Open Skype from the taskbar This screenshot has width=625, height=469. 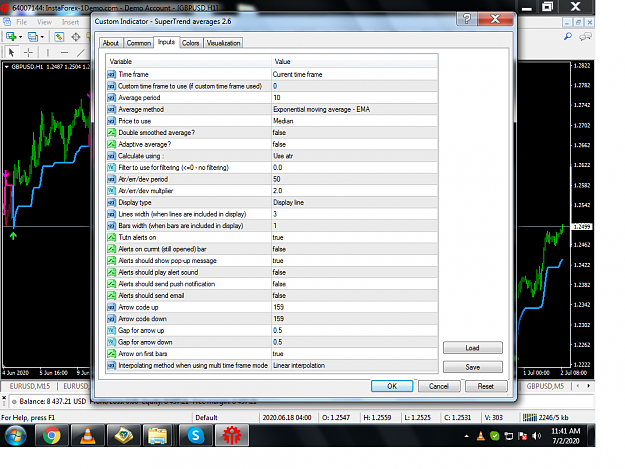pyautogui.click(x=196, y=436)
